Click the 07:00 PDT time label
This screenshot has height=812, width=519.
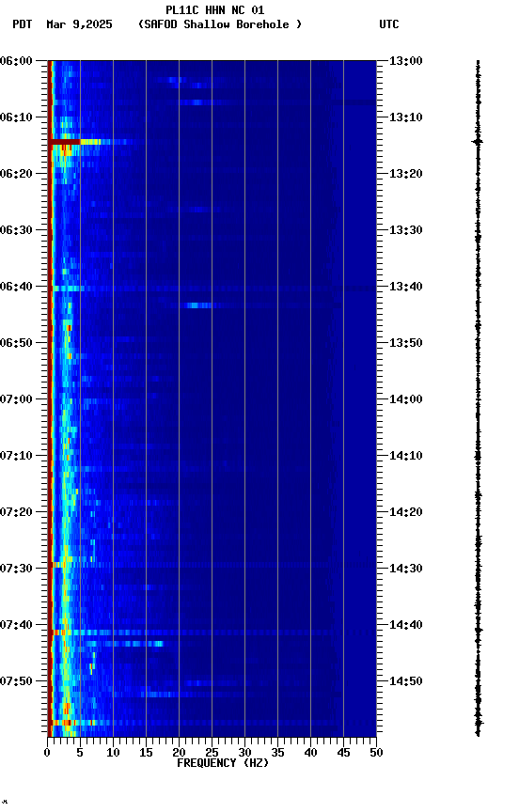[16, 399]
